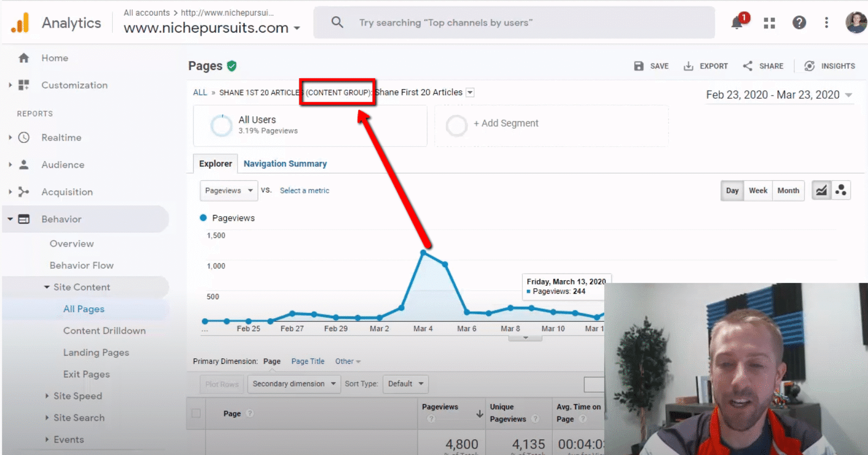
Task: Open the All Pages report
Action: tap(84, 309)
